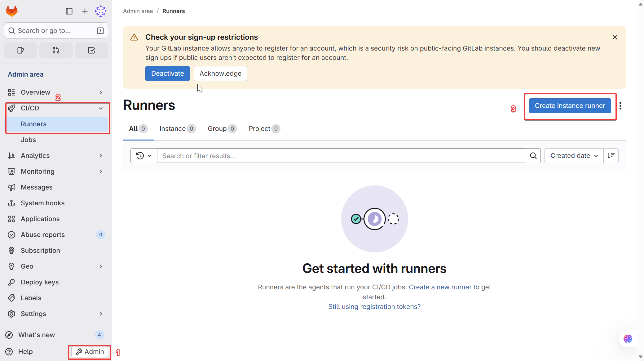Open the Still using registration tokens link
This screenshot has height=361, width=644.
pos(374,306)
